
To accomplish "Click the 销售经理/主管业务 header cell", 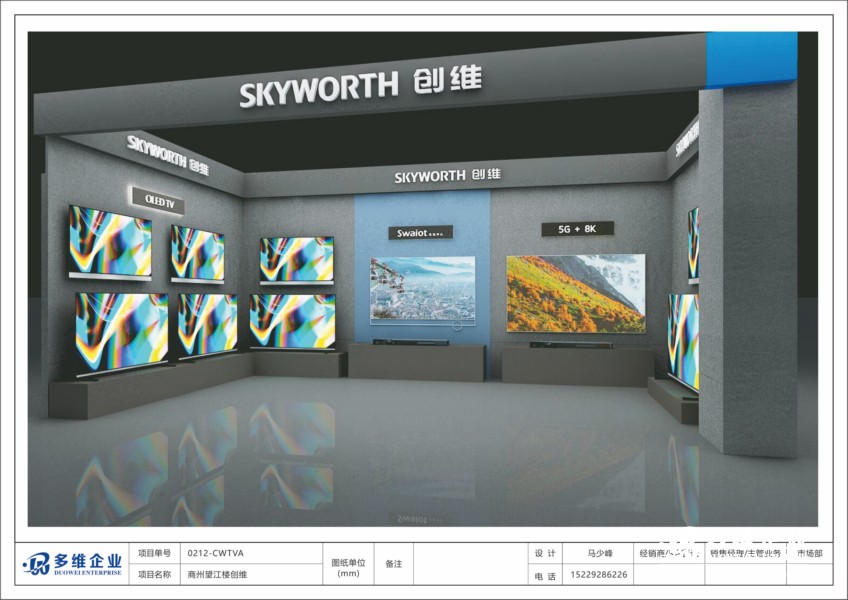I will [x=746, y=553].
